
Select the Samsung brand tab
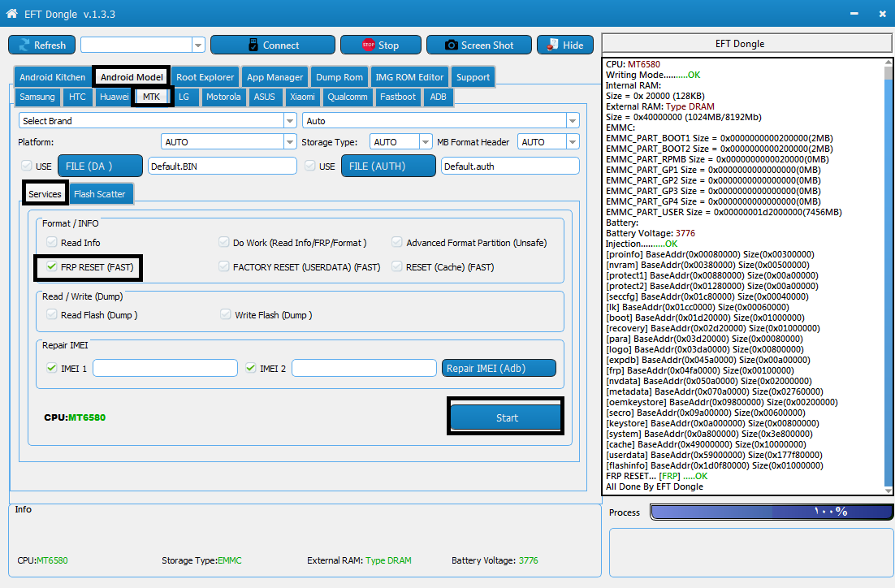tap(37, 97)
